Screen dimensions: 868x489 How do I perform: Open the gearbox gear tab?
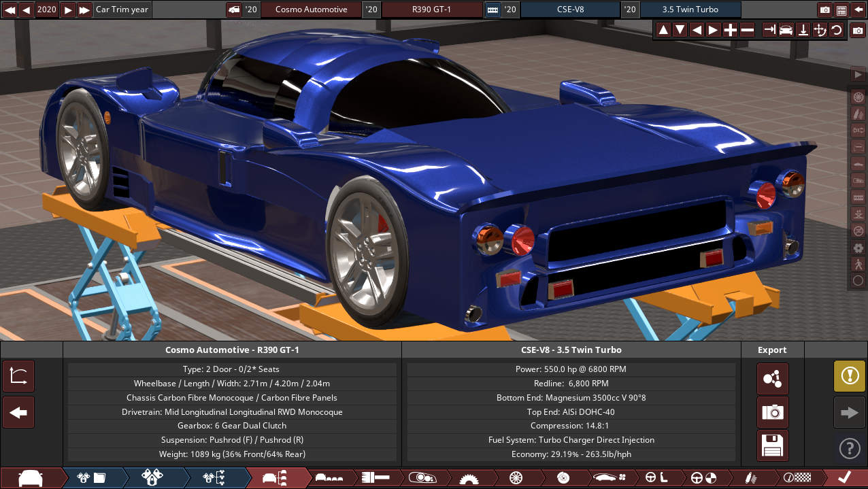pos(469,478)
